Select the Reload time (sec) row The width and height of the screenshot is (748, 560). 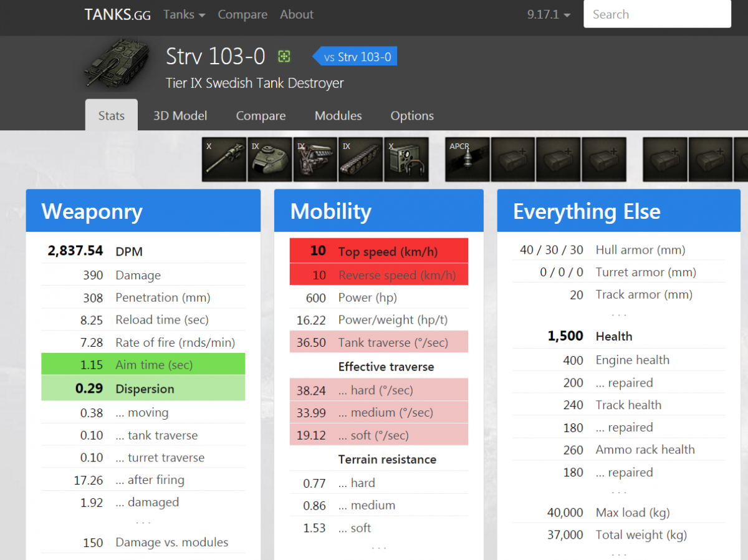coord(143,320)
